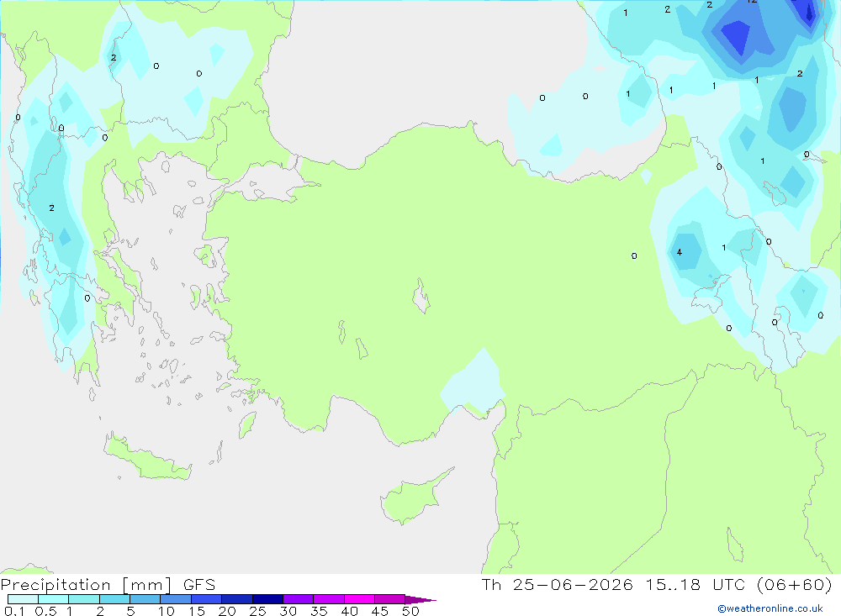This screenshot has width=841, height=616.
Task: Click the '45' legend scale label
Action: pyautogui.click(x=380, y=611)
